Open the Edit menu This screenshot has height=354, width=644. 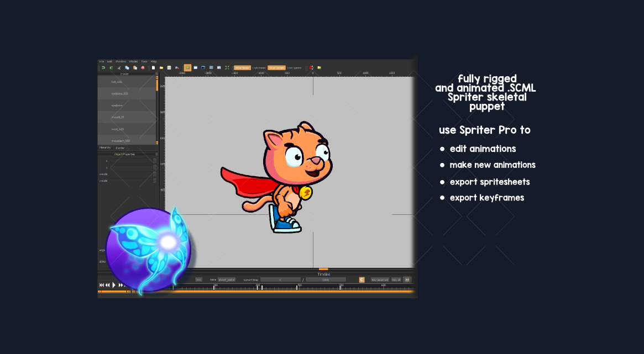pos(109,61)
